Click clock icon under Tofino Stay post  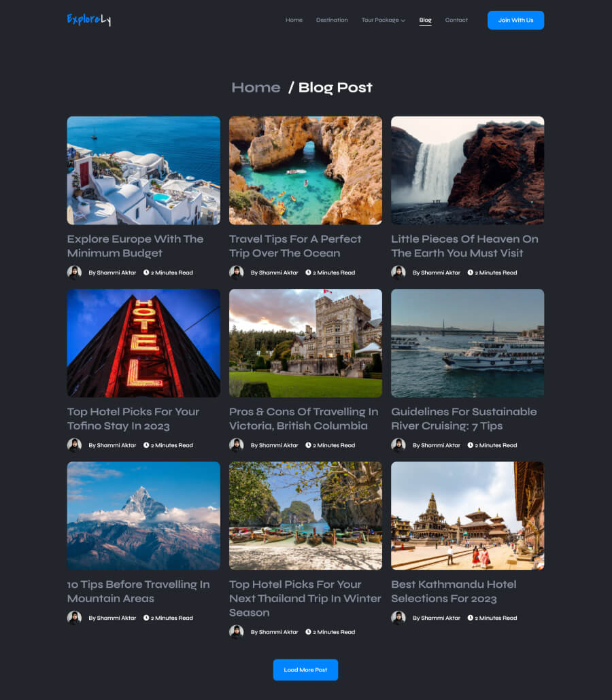click(x=146, y=445)
